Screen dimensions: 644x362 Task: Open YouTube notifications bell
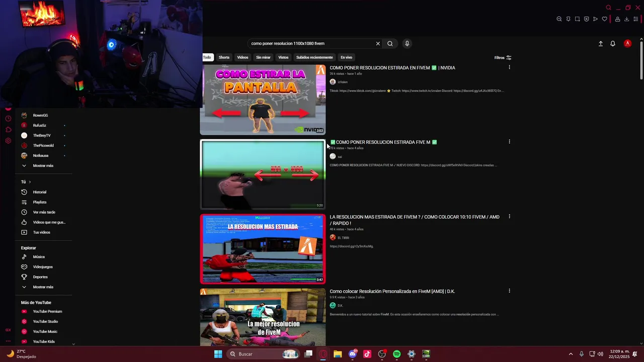(613, 44)
